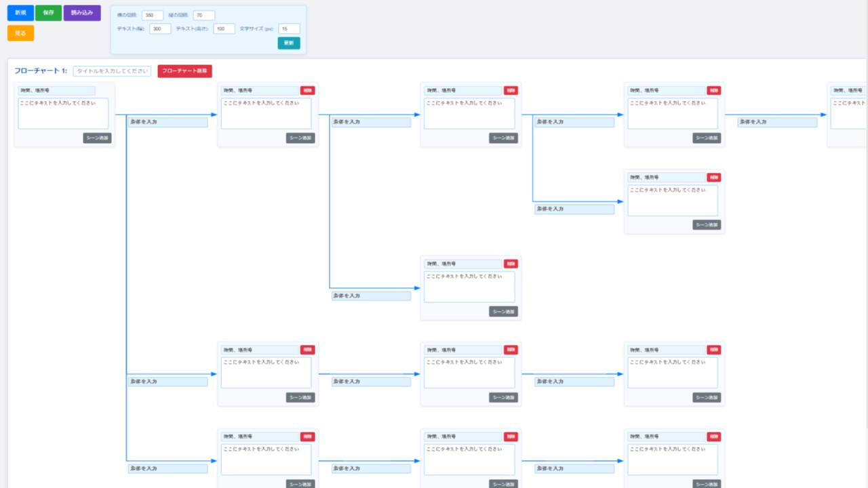Image resolution: width=868 pixels, height=488 pixels.
Task: Click the テキスト高さ field showing 100
Action: pyautogui.click(x=224, y=29)
